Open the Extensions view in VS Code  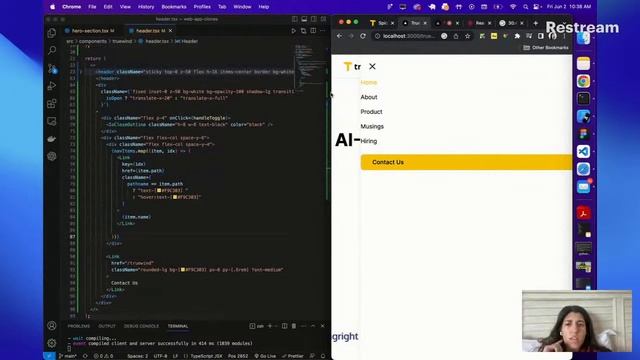point(52,103)
